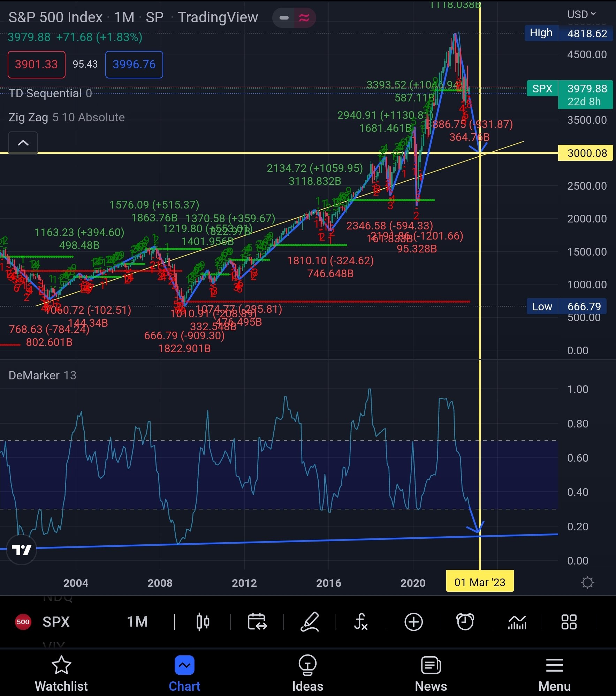Image resolution: width=616 pixels, height=696 pixels.
Task: Open the chart settings gear icon
Action: coord(588,582)
